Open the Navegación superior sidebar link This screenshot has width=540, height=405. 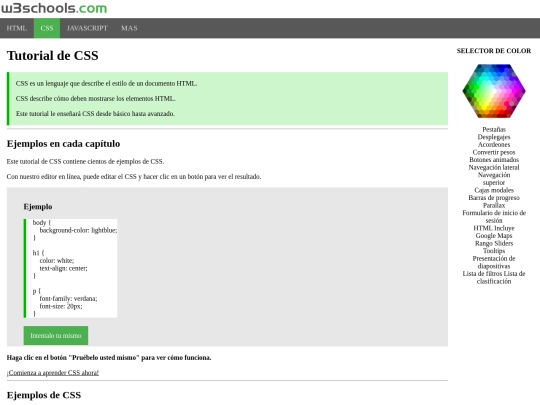click(494, 179)
